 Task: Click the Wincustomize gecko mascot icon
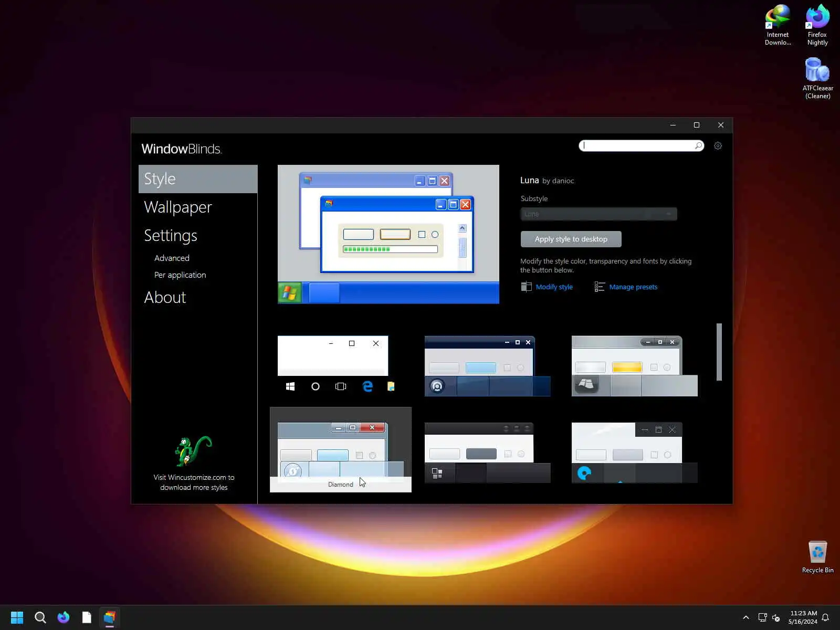point(193,451)
